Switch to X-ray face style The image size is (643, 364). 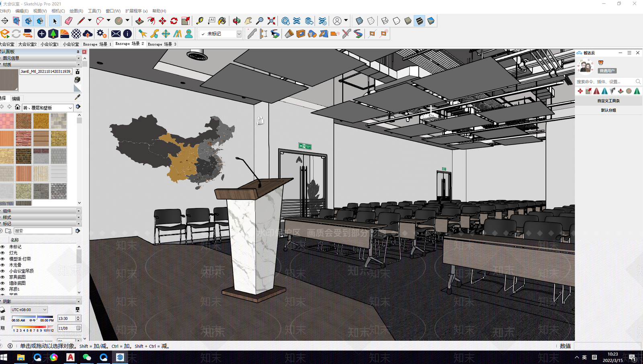[x=359, y=21]
